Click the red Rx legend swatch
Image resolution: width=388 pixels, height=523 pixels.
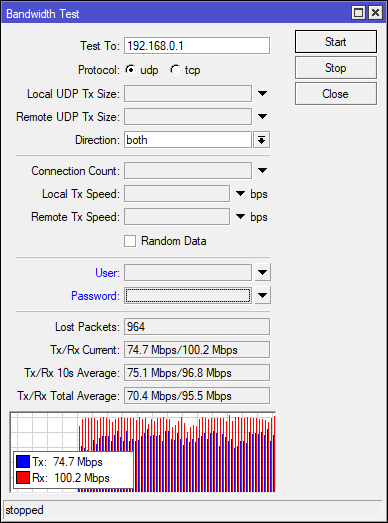coord(23,478)
